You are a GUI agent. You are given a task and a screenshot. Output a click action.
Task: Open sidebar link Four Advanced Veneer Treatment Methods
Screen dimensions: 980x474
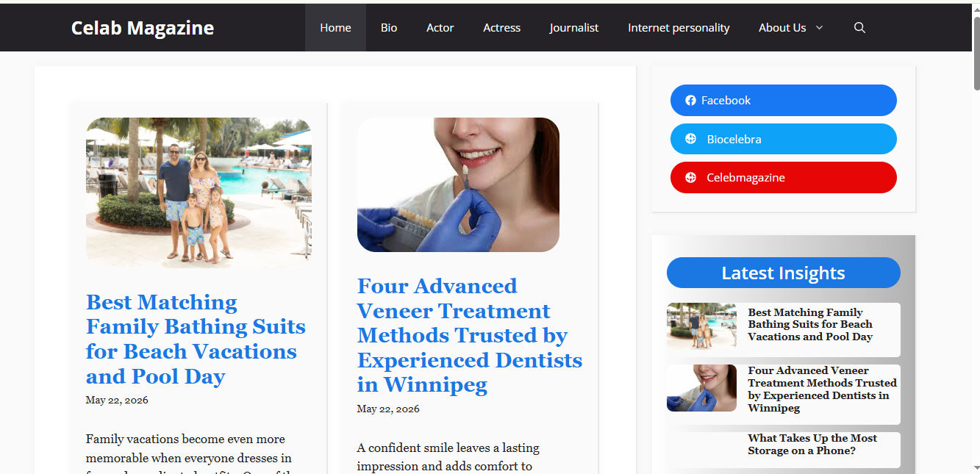(x=822, y=389)
